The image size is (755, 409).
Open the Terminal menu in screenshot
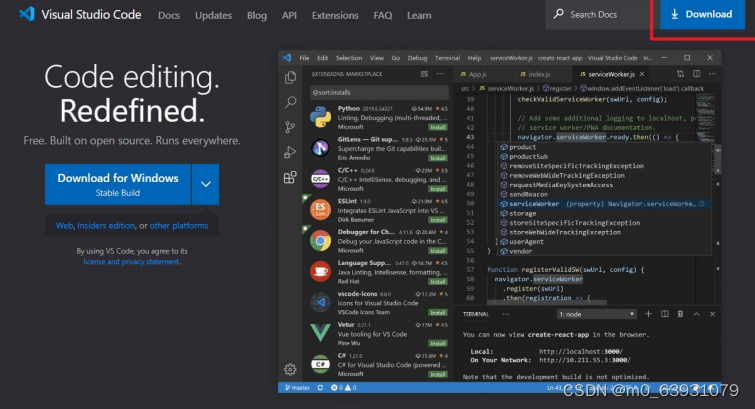point(447,58)
